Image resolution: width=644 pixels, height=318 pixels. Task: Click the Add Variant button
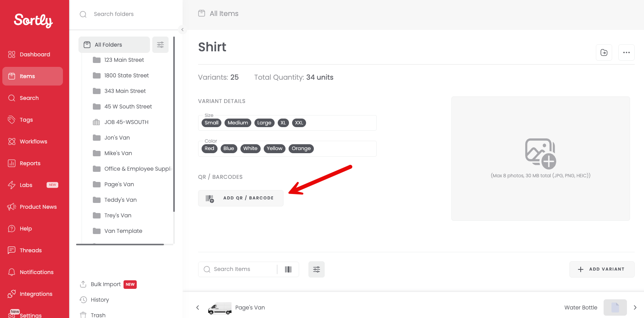[602, 269]
